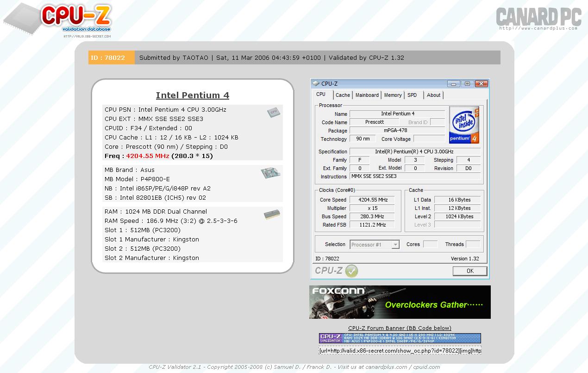Click the SB : Intel 82801EB (ICH5) line
The image size is (588, 373).
tap(155, 198)
